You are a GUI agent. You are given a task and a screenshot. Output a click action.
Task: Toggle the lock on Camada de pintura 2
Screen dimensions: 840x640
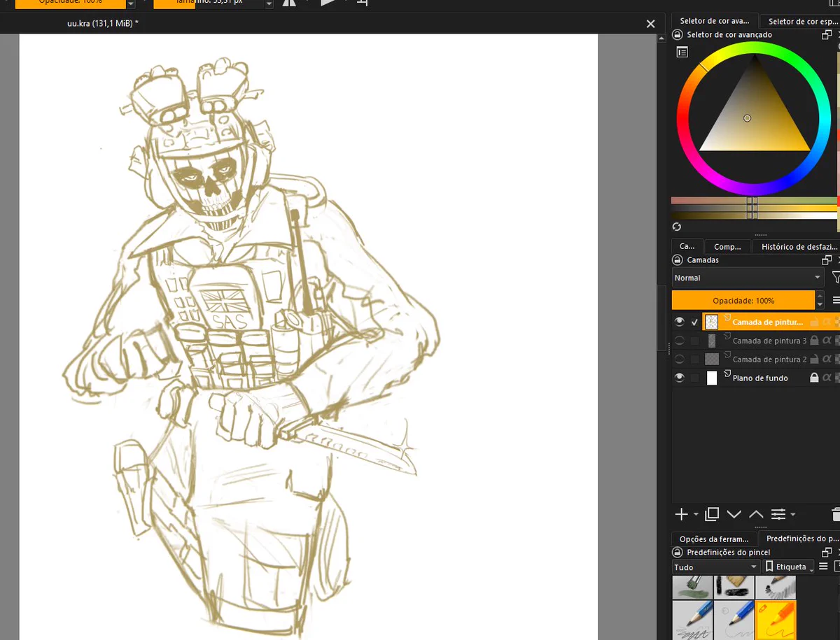(x=814, y=360)
